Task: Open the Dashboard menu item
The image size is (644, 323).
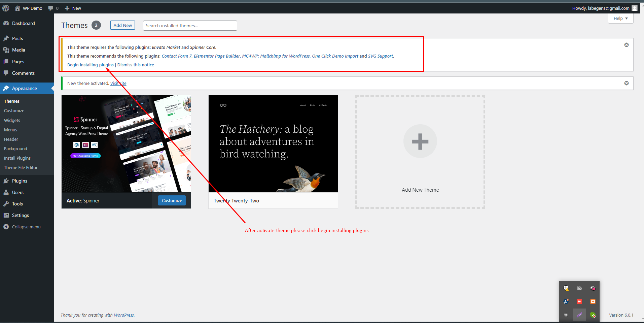Action: click(x=27, y=23)
